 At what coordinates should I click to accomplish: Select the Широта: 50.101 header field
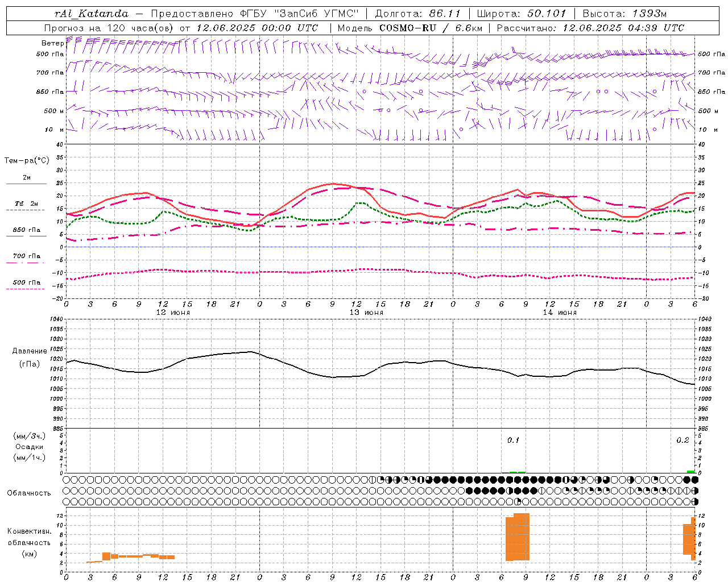click(x=522, y=14)
